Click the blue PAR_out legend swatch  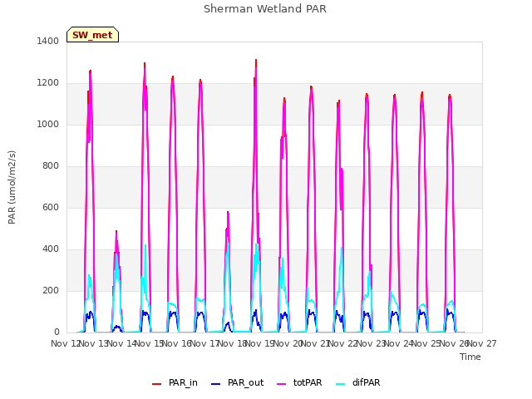click(x=216, y=384)
